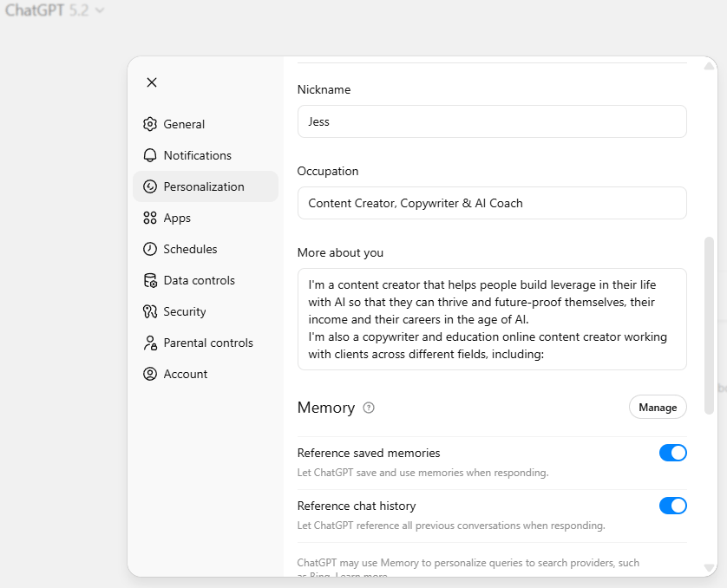Viewport: 727px width, 588px height.
Task: Click the 'More about you' label
Action: pos(340,253)
